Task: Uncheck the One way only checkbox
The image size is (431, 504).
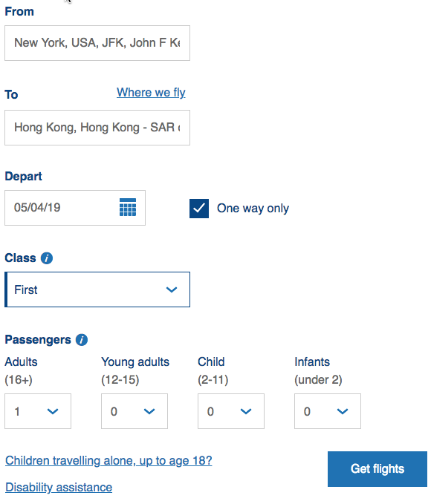Action: (x=199, y=209)
